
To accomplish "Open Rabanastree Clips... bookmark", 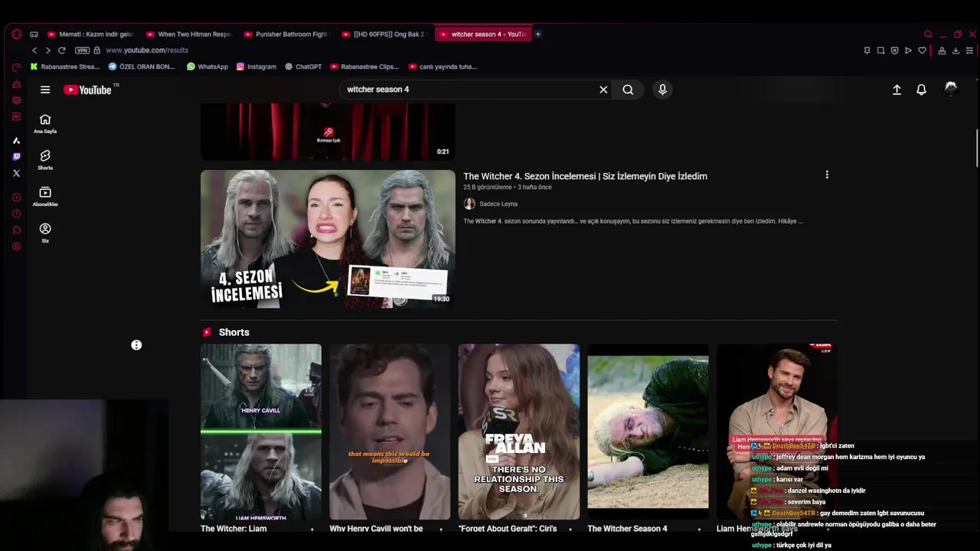I will point(364,67).
